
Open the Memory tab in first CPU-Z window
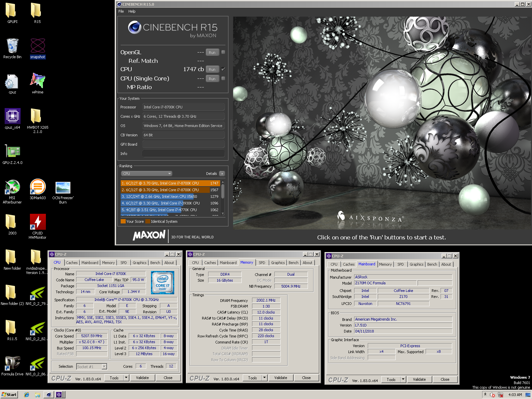point(108,263)
